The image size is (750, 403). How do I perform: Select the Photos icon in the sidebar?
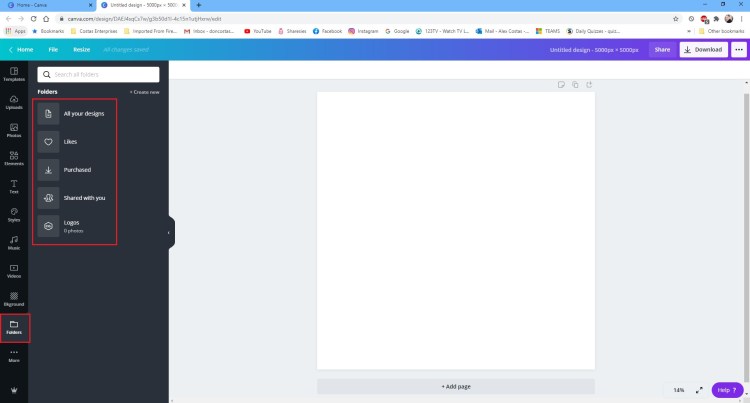pyautogui.click(x=14, y=129)
